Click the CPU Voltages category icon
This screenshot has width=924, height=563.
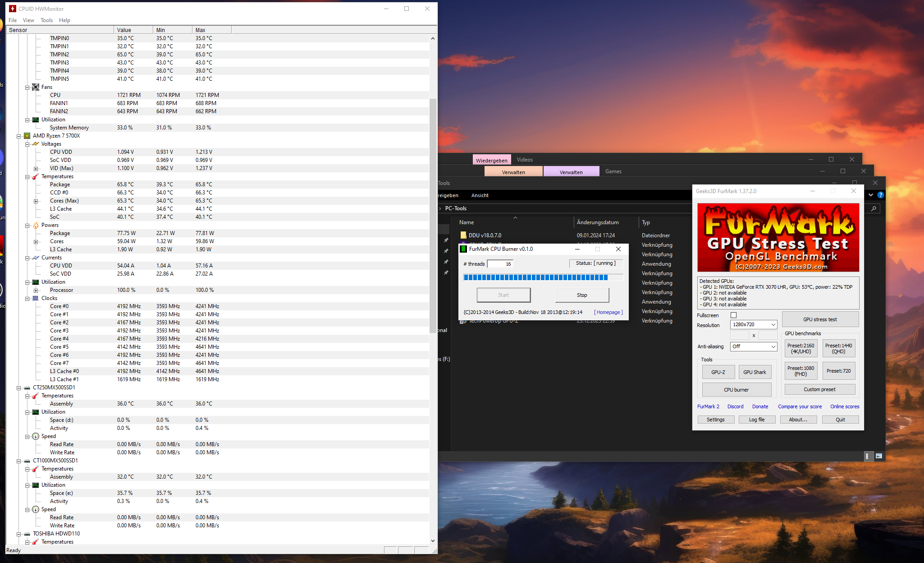[36, 144]
